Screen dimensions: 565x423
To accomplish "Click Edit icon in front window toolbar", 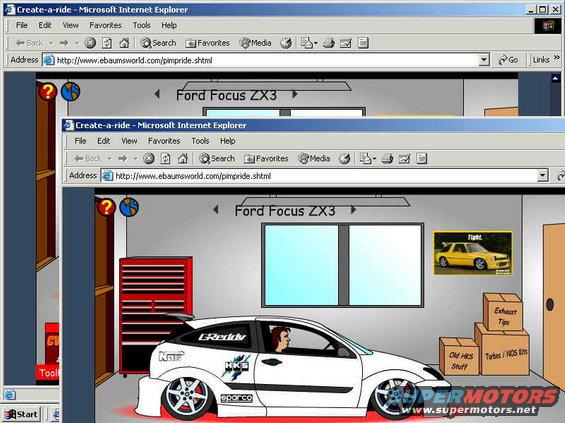I will [x=404, y=159].
